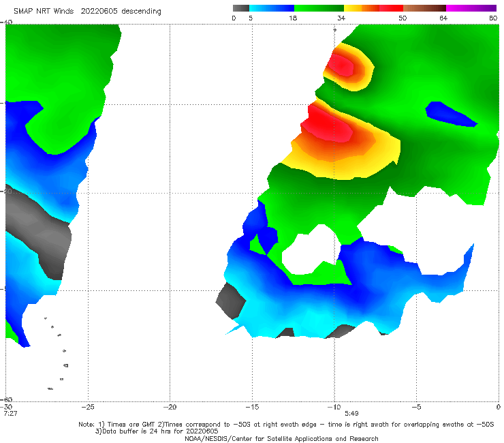Click the swath time "5:49"
Image resolution: width=504 pixels, height=443 pixels.
[x=351, y=414]
